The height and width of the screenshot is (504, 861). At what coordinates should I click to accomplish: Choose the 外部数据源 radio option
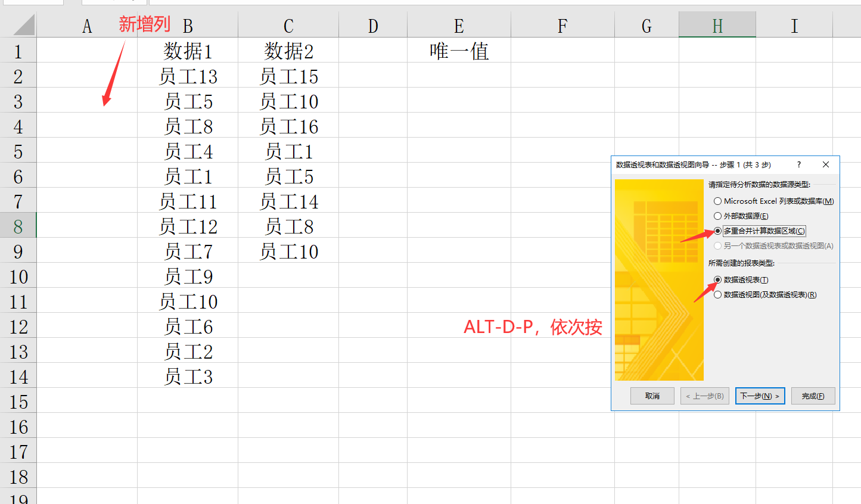coord(741,216)
